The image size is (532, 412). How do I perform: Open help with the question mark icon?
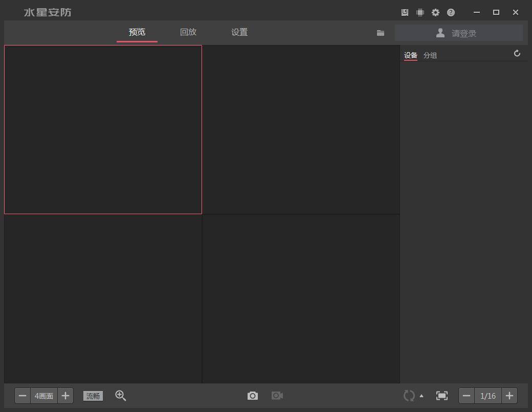pyautogui.click(x=451, y=12)
